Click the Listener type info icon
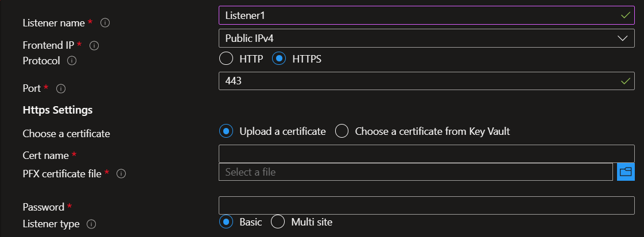The height and width of the screenshot is (237, 644). point(91,224)
